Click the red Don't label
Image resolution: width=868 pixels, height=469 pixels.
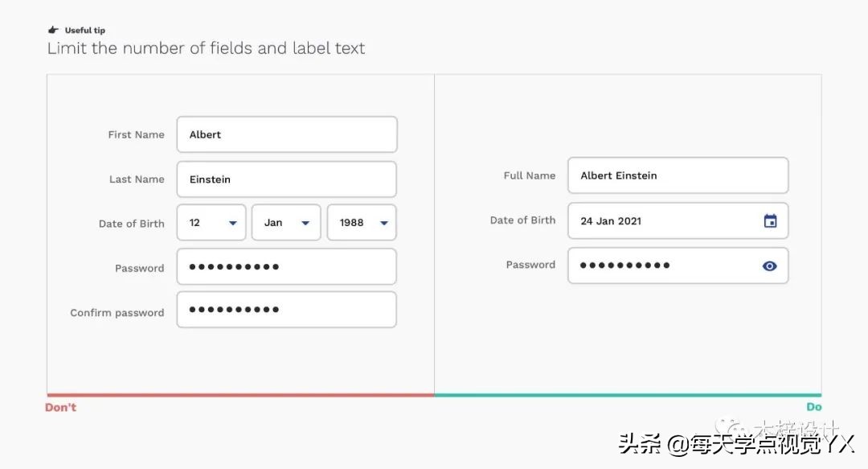pyautogui.click(x=60, y=407)
